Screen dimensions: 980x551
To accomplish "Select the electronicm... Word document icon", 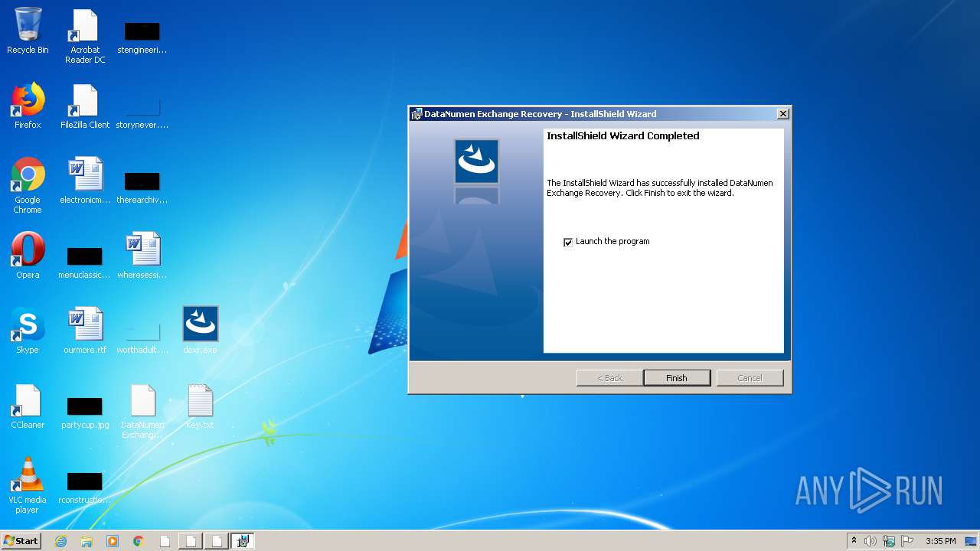I will 85,181.
